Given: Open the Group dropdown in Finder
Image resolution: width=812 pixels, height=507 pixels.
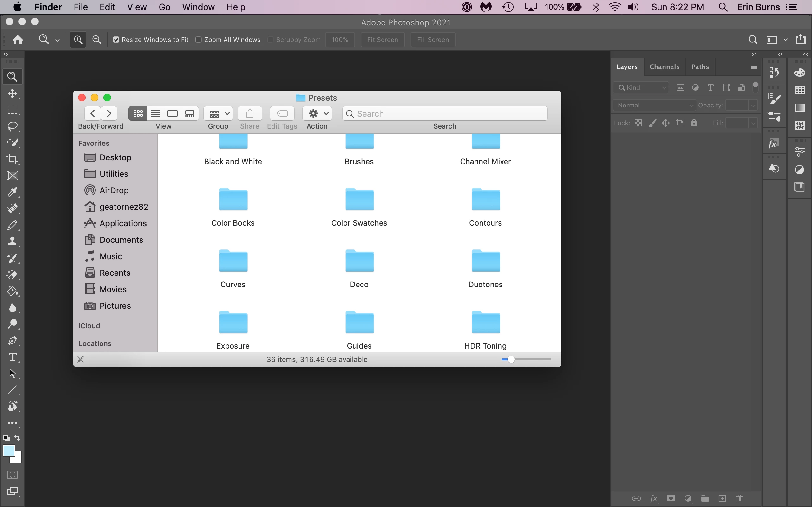Looking at the screenshot, I should pos(218,113).
